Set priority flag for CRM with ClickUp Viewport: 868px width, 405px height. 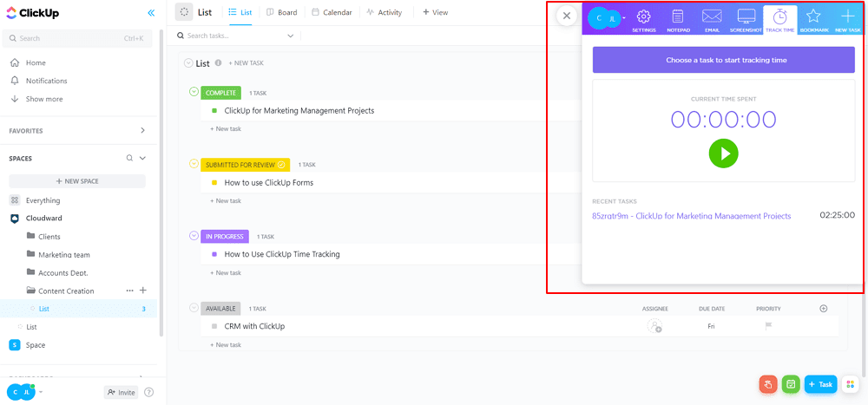(768, 326)
